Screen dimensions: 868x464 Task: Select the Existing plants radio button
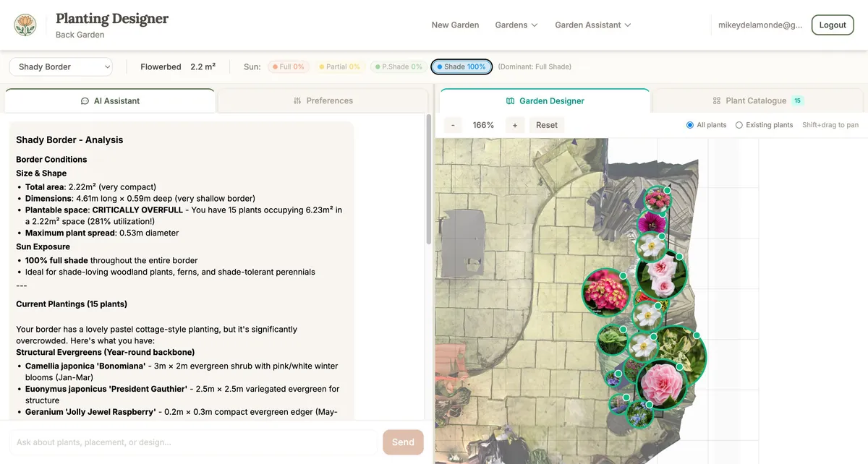[738, 124]
